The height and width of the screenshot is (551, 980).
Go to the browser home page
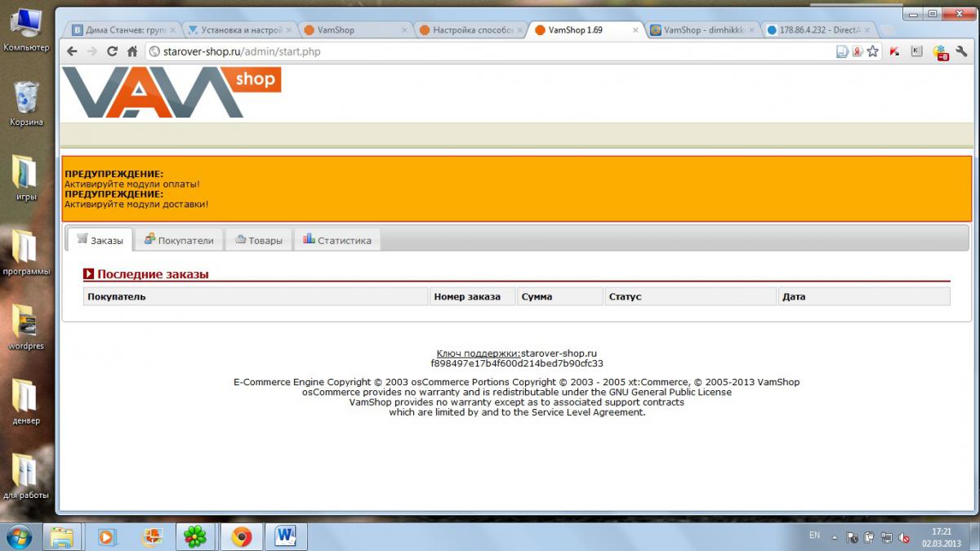(x=132, y=51)
